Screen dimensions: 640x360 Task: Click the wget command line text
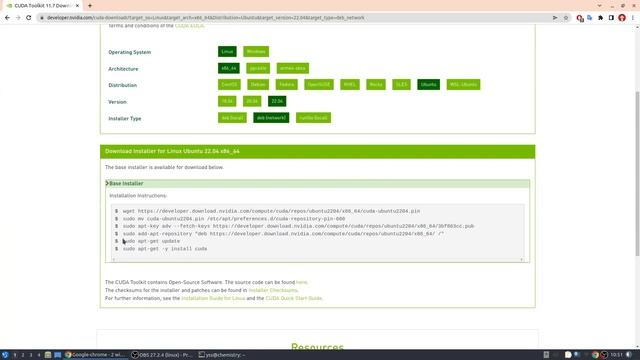pyautogui.click(x=271, y=211)
